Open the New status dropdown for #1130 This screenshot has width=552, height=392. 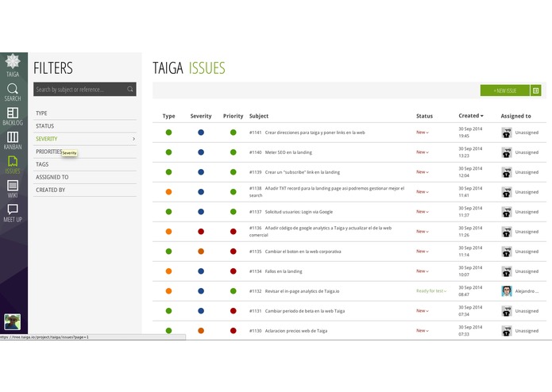tap(423, 331)
